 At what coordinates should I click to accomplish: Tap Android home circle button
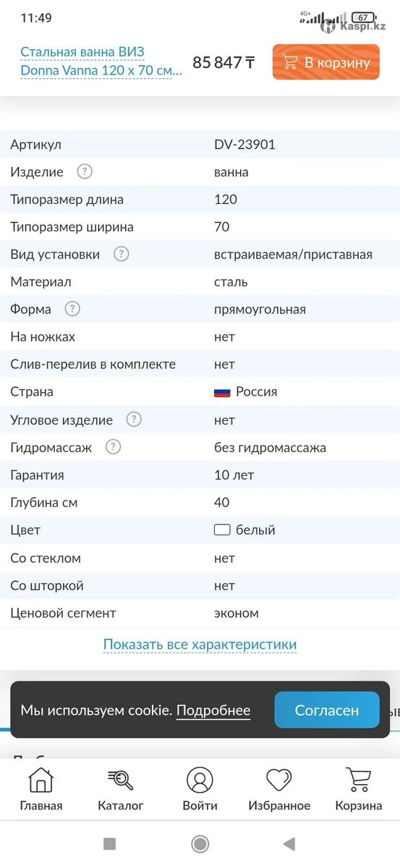200,843
